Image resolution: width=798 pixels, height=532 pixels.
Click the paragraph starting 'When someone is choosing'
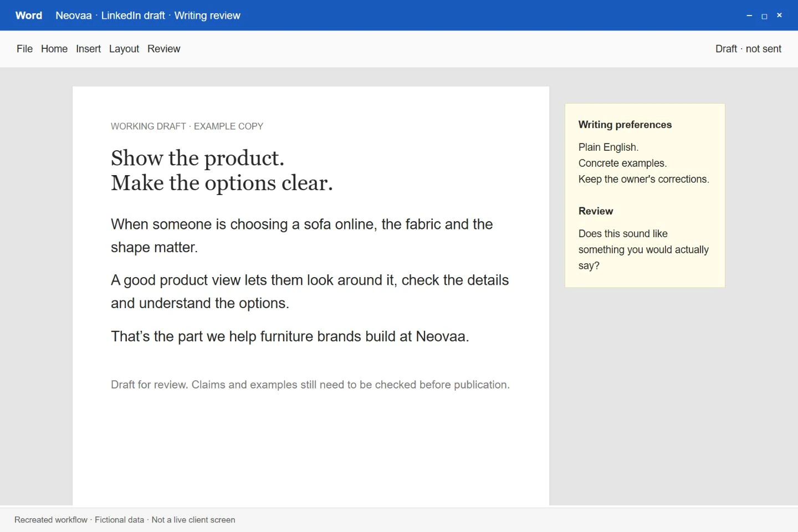pyautogui.click(x=302, y=236)
